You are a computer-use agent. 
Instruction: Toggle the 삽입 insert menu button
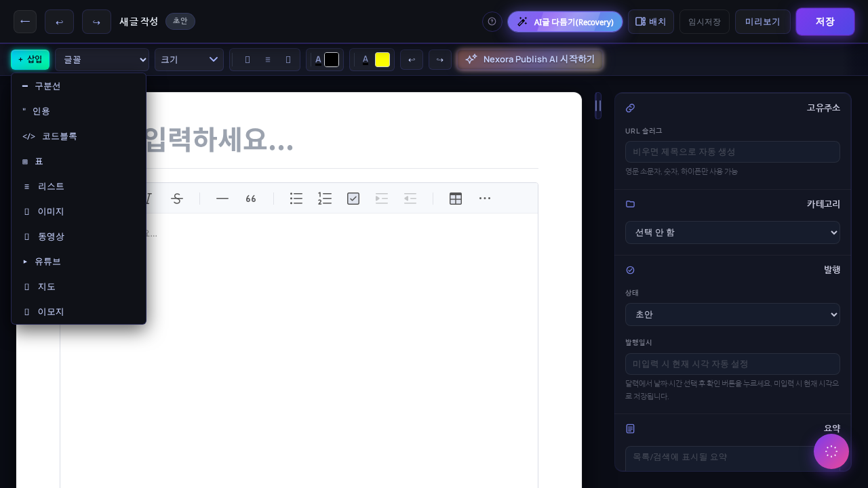click(x=30, y=60)
